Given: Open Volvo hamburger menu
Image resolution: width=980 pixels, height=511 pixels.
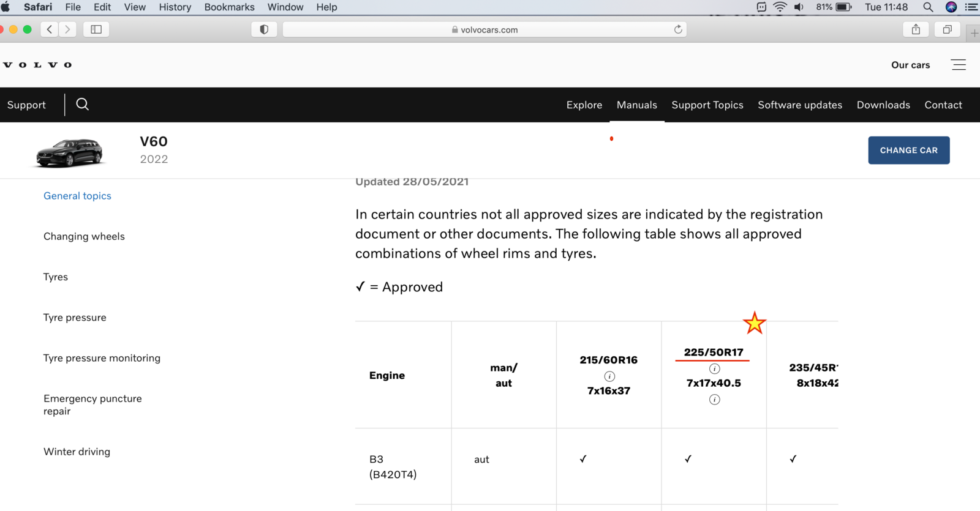Looking at the screenshot, I should 959,65.
